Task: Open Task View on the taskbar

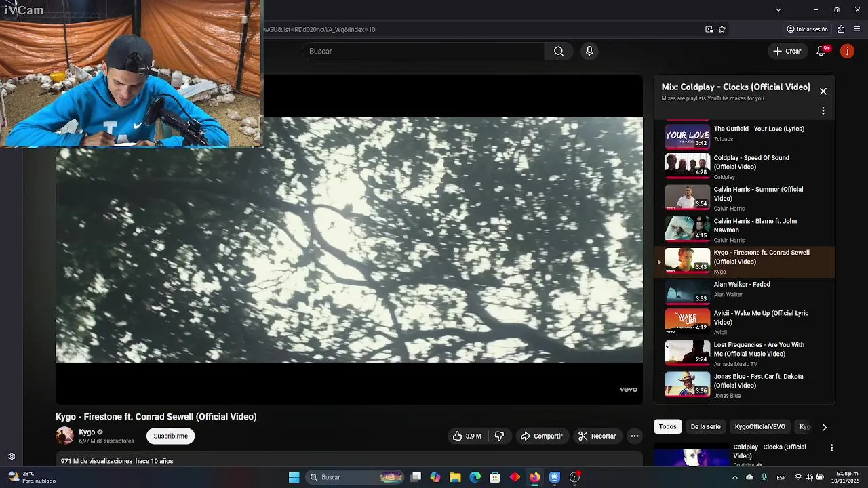Action: click(416, 477)
